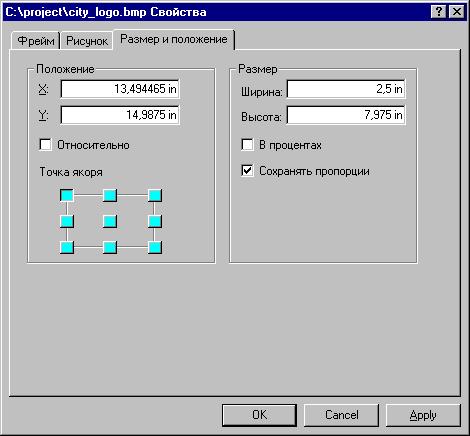This screenshot has height=436, width=470.
Task: Select the middle-right anchor point
Action: [x=155, y=221]
